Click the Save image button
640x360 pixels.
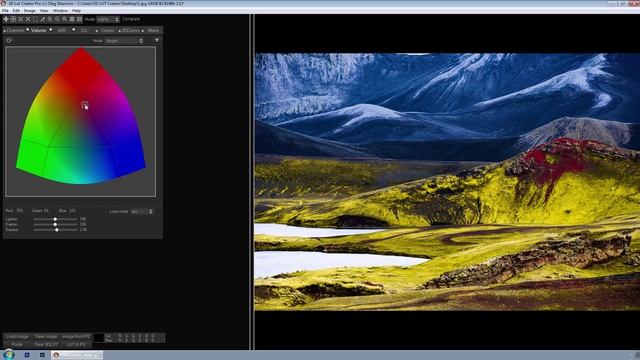coord(46,337)
